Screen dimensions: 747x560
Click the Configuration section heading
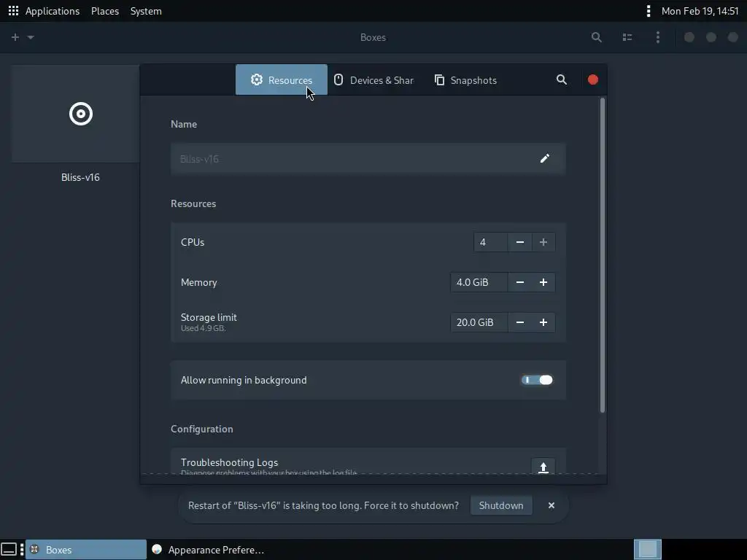coord(202,429)
